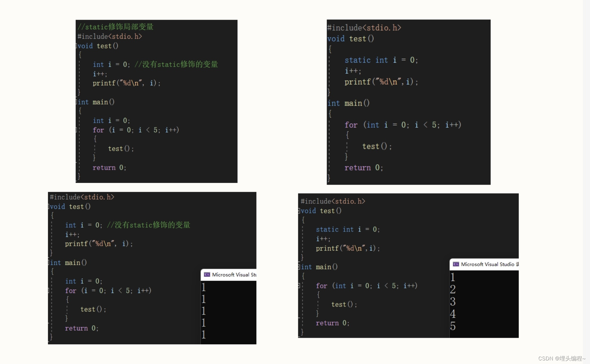Collapse int main() in the top-left code
Screen dimensions: 590x364
tap(76, 102)
